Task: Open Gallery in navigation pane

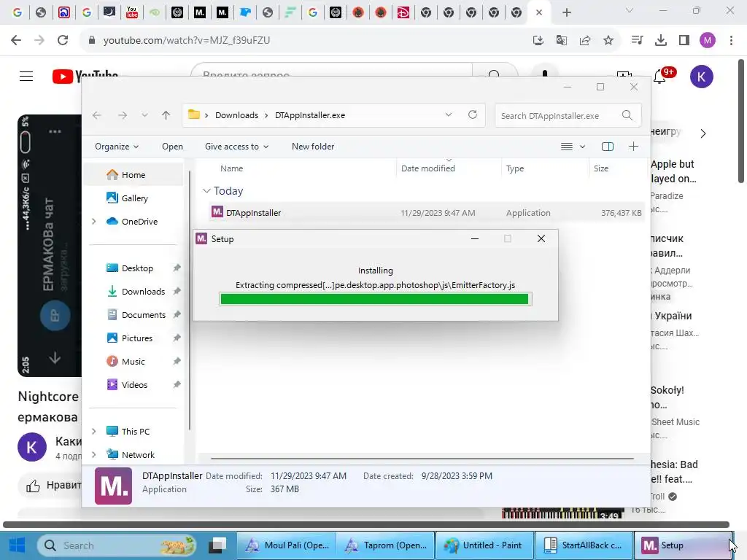Action: pos(134,198)
